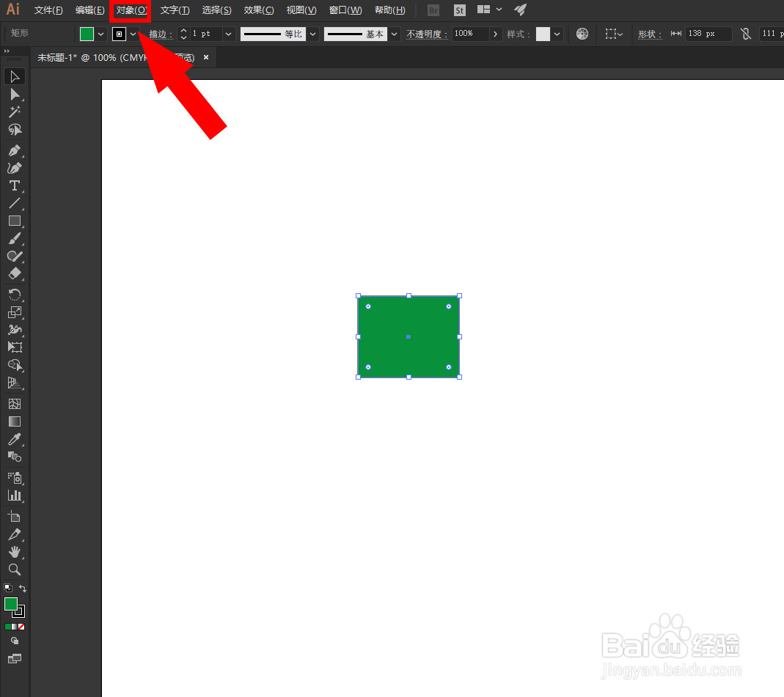Select the Perspective Grid tool

(x=15, y=383)
